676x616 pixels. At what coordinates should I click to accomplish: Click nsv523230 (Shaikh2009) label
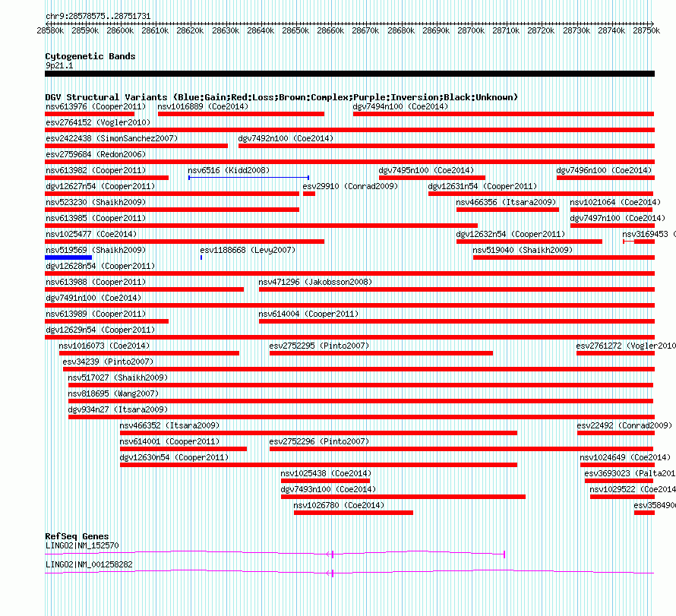(x=96, y=202)
